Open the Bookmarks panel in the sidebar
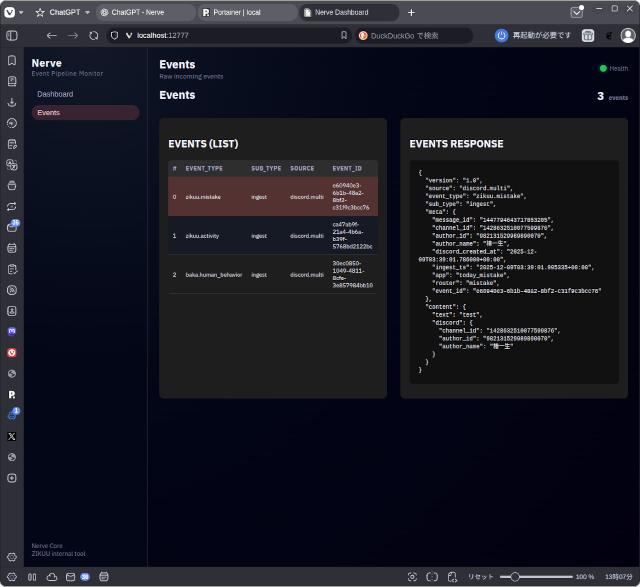 click(12, 60)
